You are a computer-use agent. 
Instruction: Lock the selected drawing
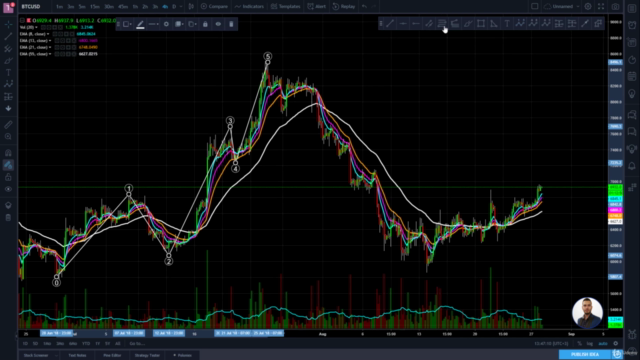205,24
